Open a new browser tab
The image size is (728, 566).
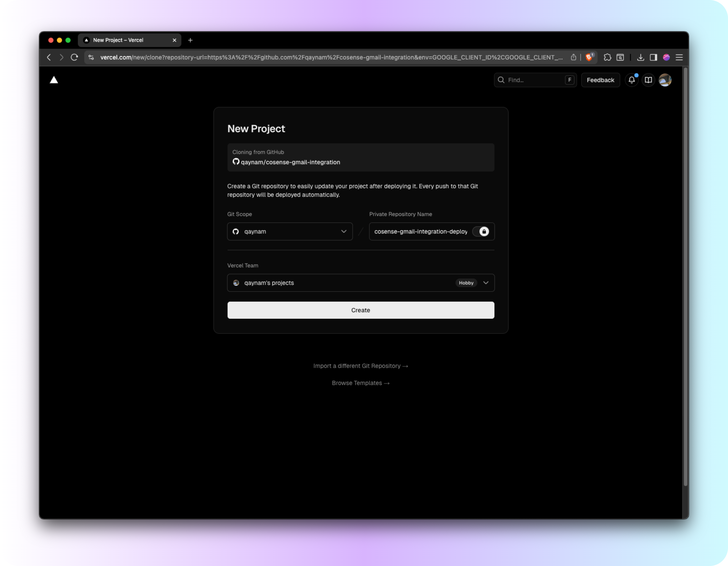pos(190,40)
